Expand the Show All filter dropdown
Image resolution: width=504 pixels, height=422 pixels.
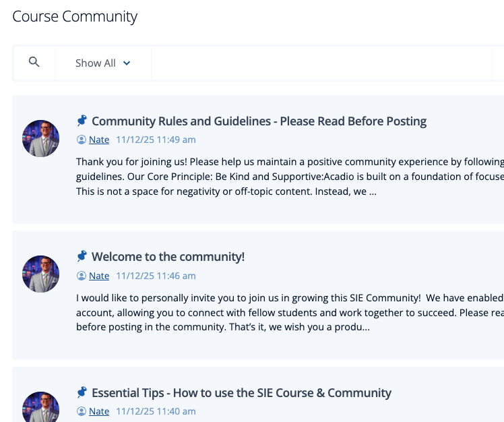102,63
